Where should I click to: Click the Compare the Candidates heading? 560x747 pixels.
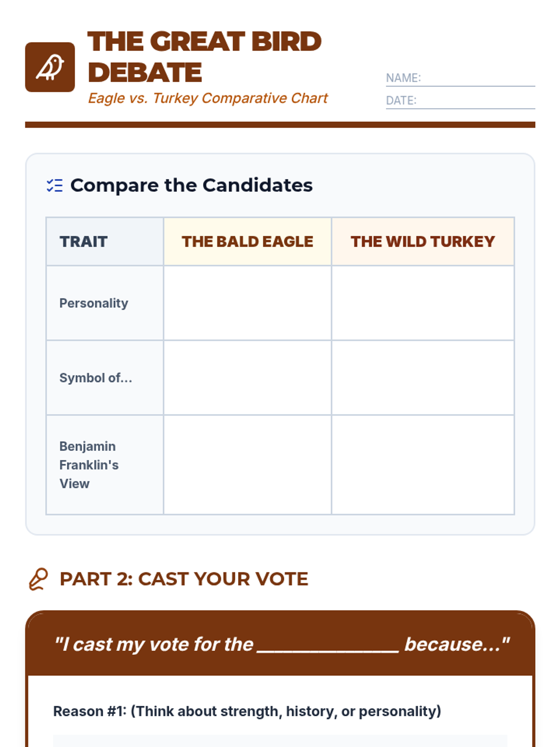click(x=191, y=185)
